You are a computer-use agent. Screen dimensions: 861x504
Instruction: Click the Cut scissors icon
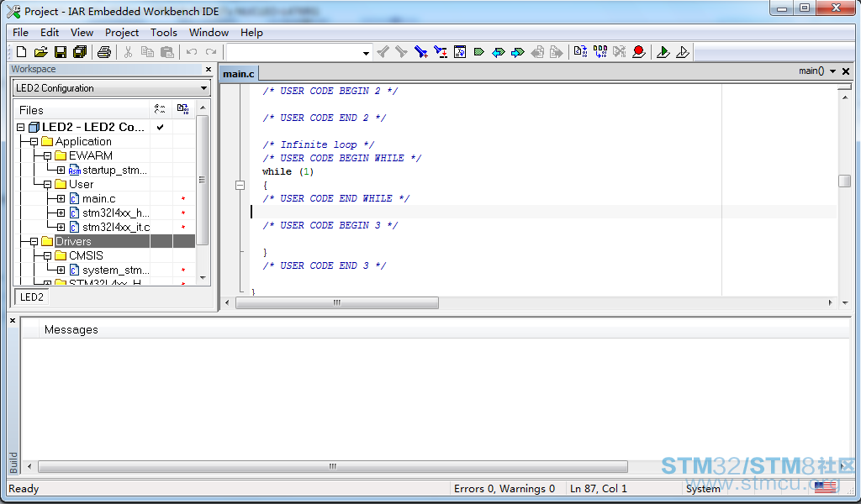[x=128, y=52]
